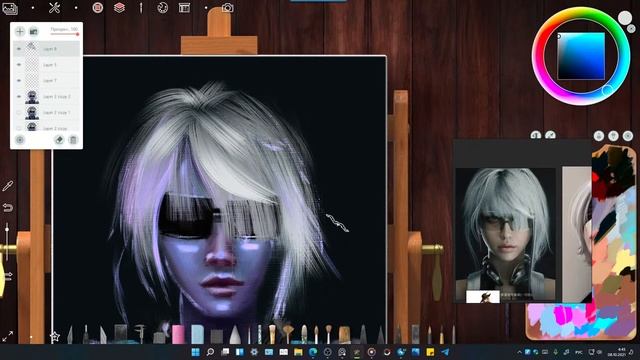Select the highlighted top layer row
Viewport: 640px width, 360px height.
(47, 49)
